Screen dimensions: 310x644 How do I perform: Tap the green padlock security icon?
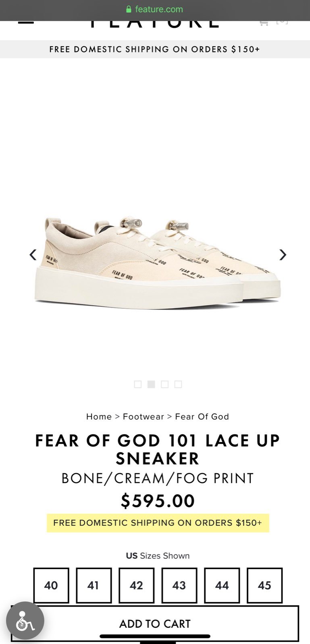point(129,9)
